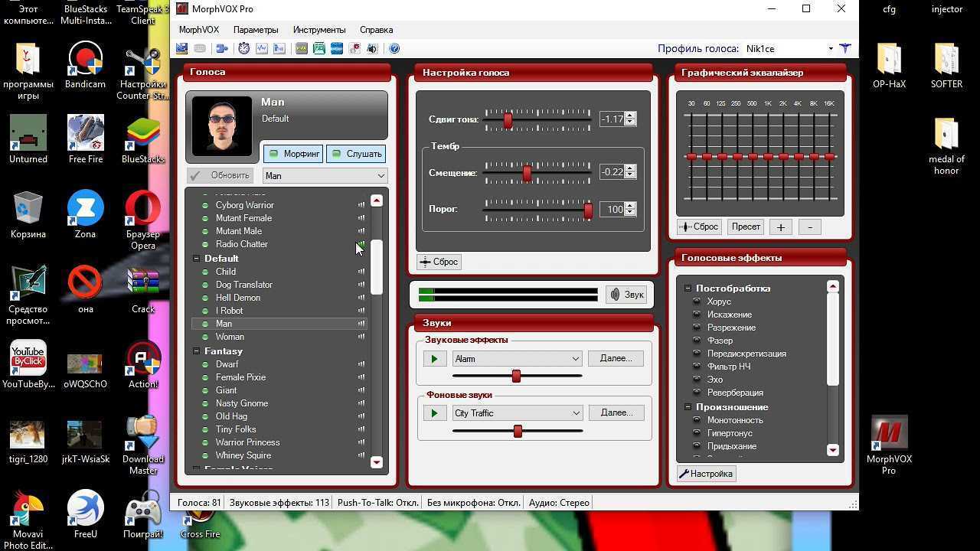The width and height of the screenshot is (980, 551).
Task: Click the signal bars icon next to Child
Action: (361, 272)
